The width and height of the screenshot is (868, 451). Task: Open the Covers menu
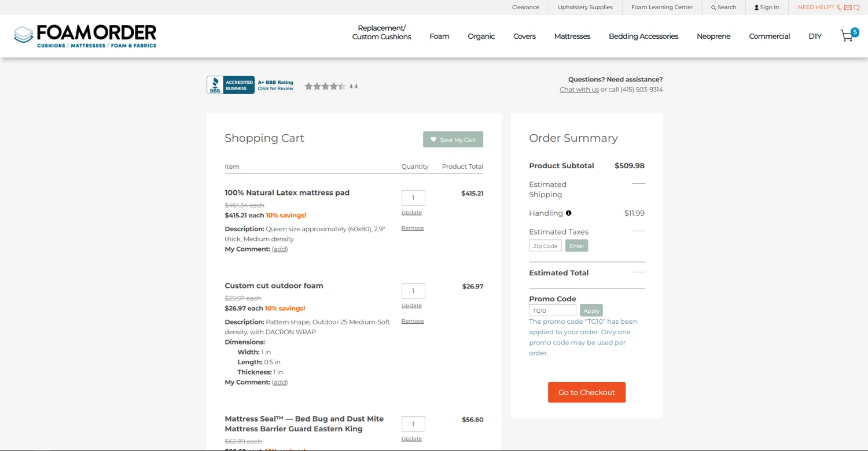click(524, 36)
